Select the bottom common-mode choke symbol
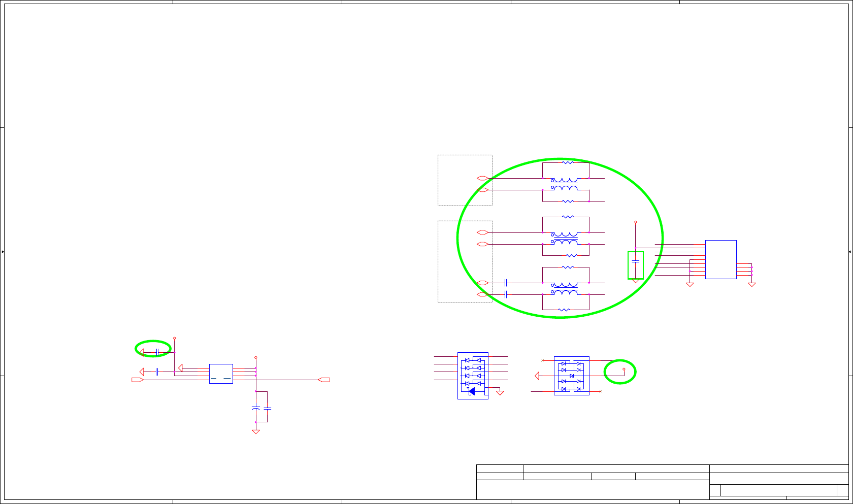Image resolution: width=853 pixels, height=504 pixels. (565, 288)
